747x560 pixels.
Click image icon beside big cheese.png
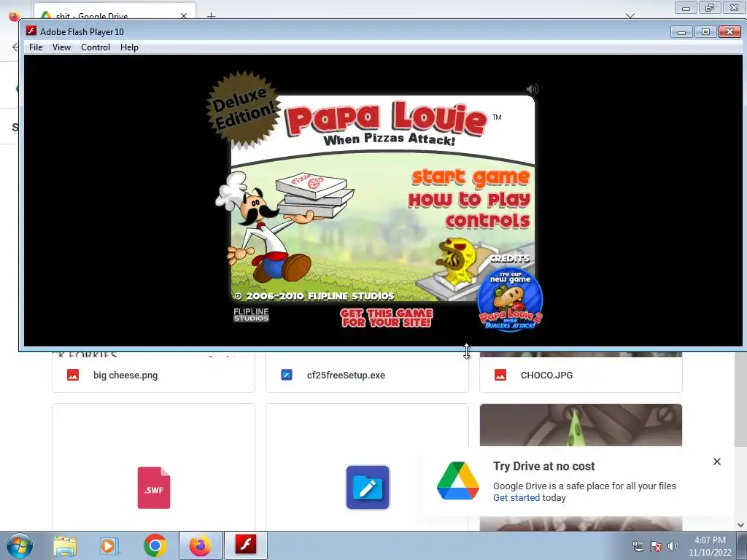click(73, 375)
